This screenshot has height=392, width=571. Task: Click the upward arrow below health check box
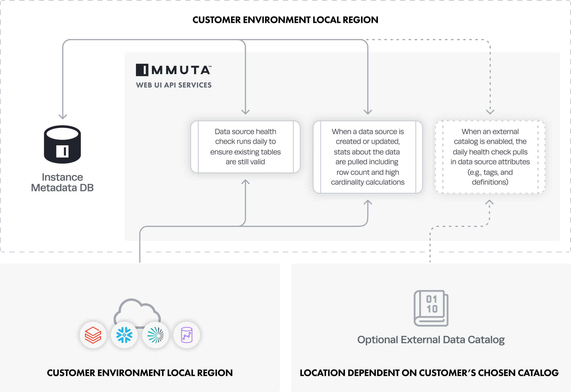[x=245, y=183]
